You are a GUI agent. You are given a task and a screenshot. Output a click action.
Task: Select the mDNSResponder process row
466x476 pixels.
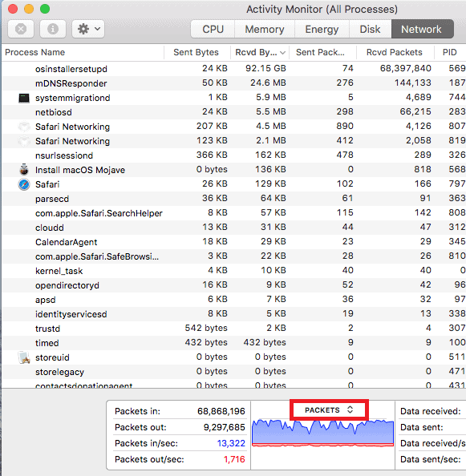(x=234, y=83)
